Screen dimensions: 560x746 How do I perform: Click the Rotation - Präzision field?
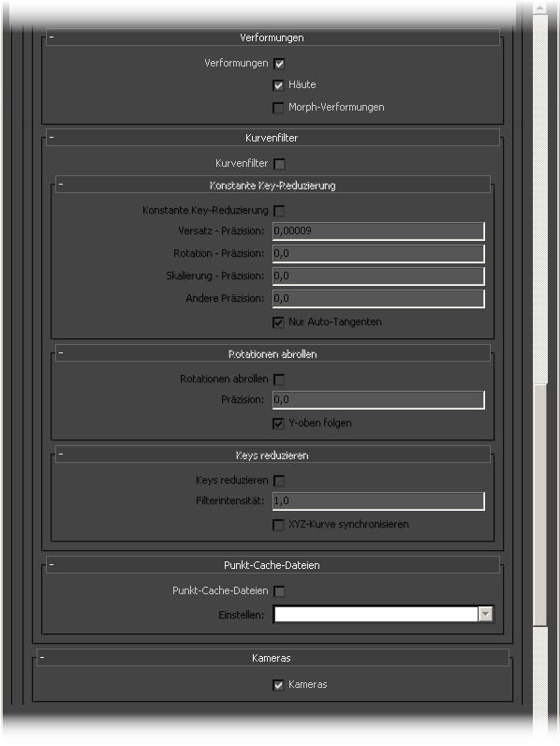(x=378, y=254)
